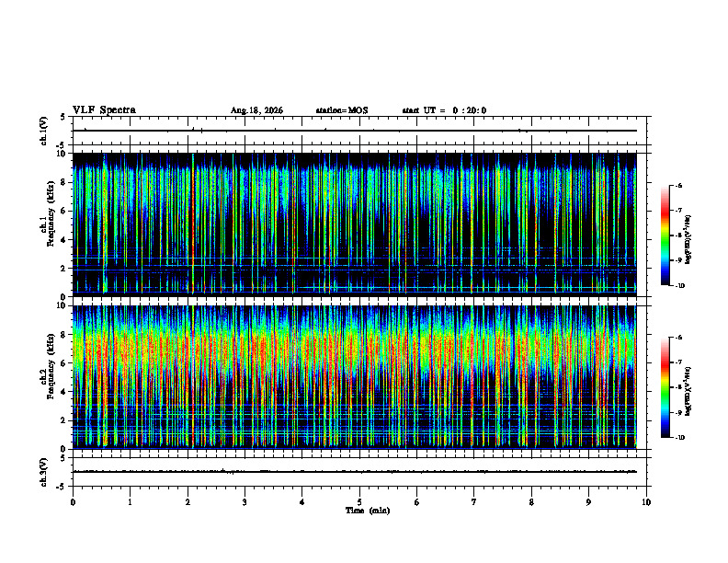728x563 pixels.
Task: Click the "-8" label on ch.2 colorbar
Action: pos(678,387)
